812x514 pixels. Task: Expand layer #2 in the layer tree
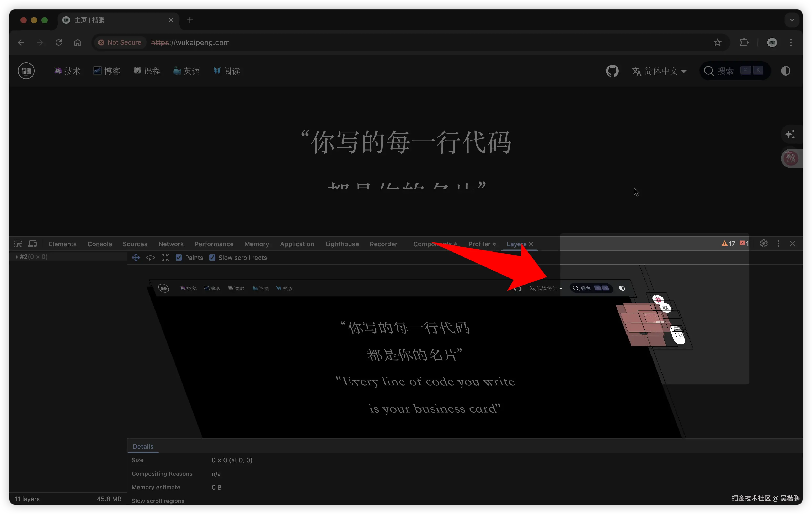[16, 257]
